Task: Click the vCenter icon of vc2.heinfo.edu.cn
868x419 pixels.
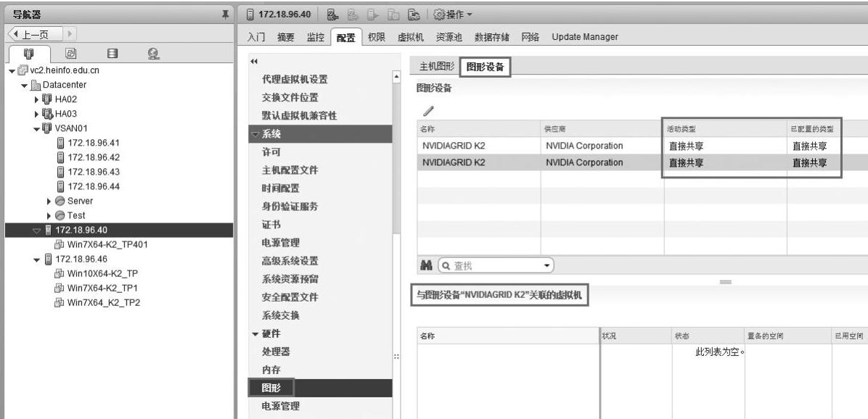Action: pos(22,71)
